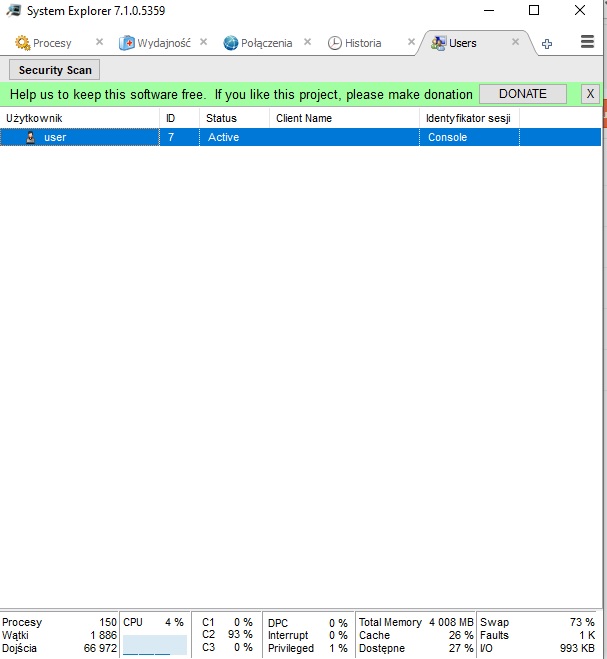Viewport: 607px width, 659px height.
Task: Open the Procesy tab
Action: pos(43,43)
